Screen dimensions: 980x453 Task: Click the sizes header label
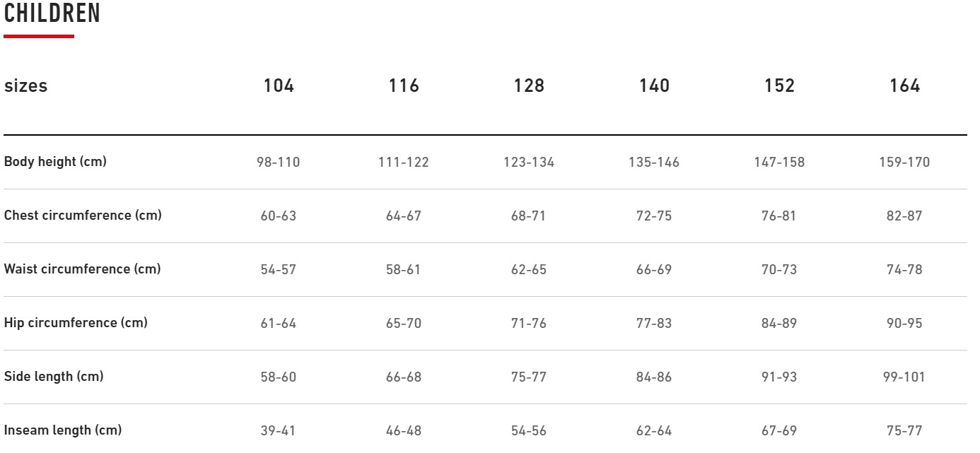click(x=26, y=86)
